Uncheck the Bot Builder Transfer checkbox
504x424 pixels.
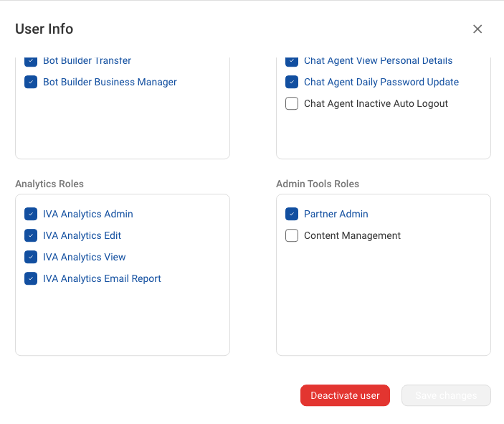tap(31, 61)
